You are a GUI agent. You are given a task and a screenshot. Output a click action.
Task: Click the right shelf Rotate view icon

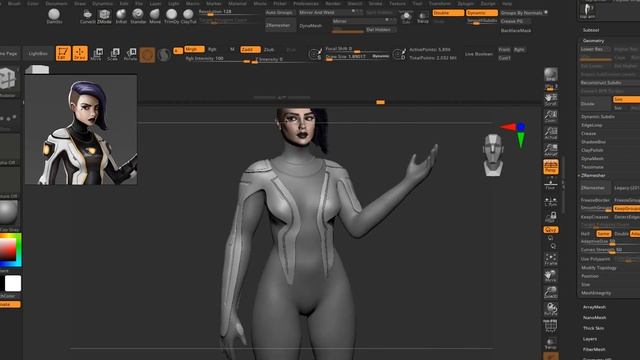[551, 309]
